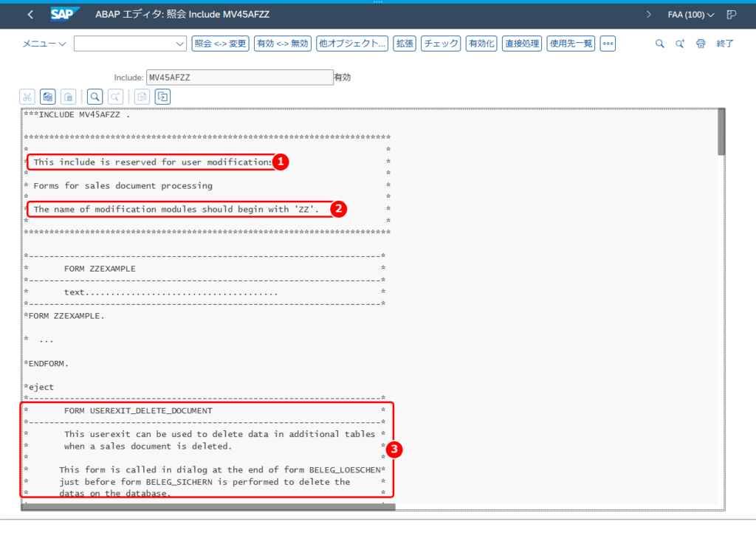Expand the メニュー dropdown
Viewport: 756px width, 544px height.
[x=44, y=44]
